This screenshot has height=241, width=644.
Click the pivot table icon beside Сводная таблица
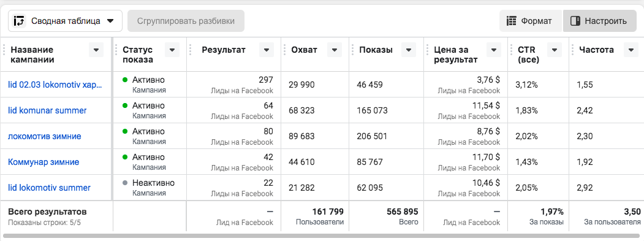20,21
